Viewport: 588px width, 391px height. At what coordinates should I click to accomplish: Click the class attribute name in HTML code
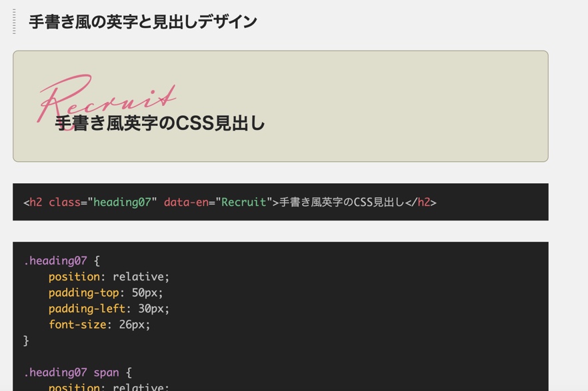click(x=64, y=202)
